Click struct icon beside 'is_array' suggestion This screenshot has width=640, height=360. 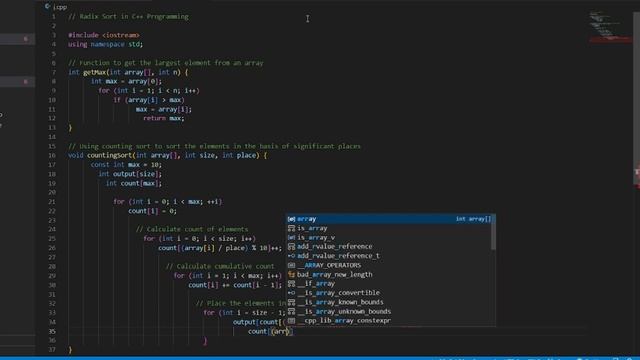(x=291, y=228)
